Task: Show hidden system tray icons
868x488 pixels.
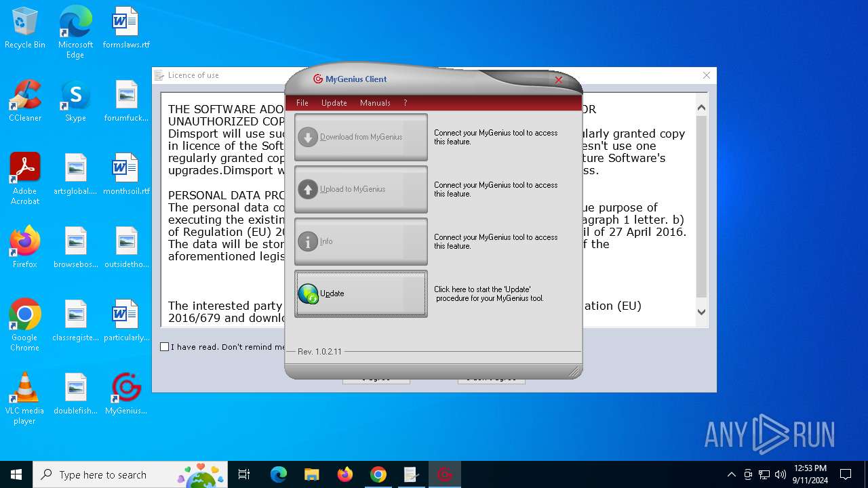Action: tap(731, 474)
